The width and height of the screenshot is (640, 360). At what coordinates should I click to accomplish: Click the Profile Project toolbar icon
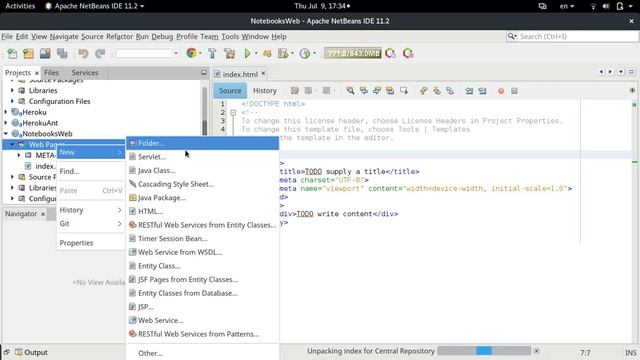[x=304, y=53]
